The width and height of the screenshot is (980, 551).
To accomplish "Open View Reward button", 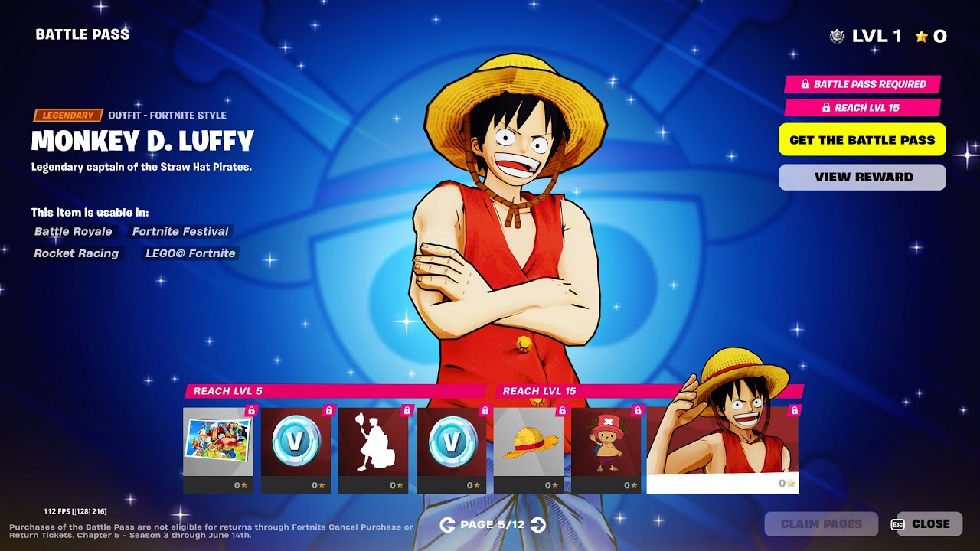I will click(x=862, y=177).
